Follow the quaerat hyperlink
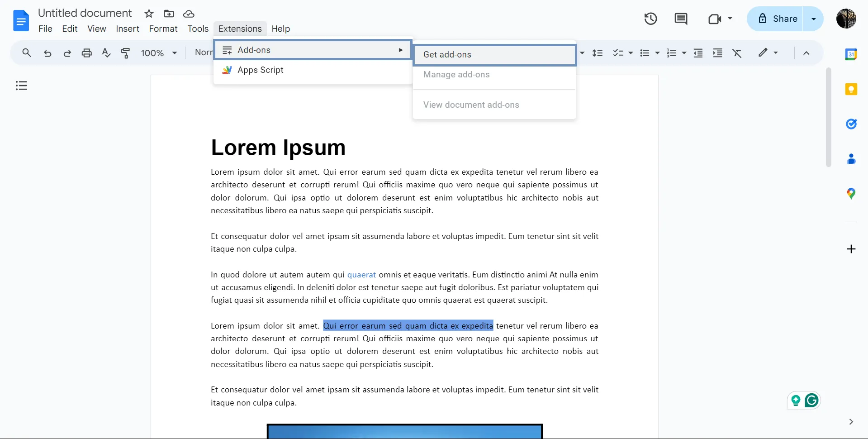Image resolution: width=868 pixels, height=439 pixels. point(361,275)
